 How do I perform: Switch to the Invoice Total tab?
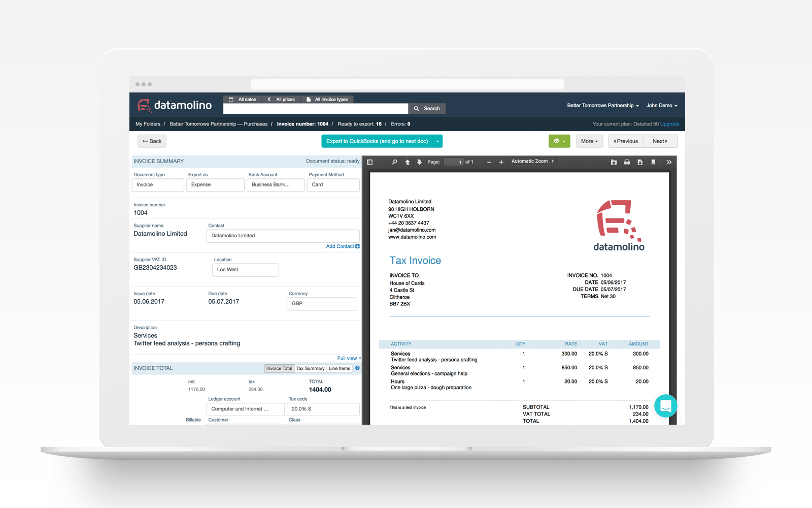[x=279, y=368]
